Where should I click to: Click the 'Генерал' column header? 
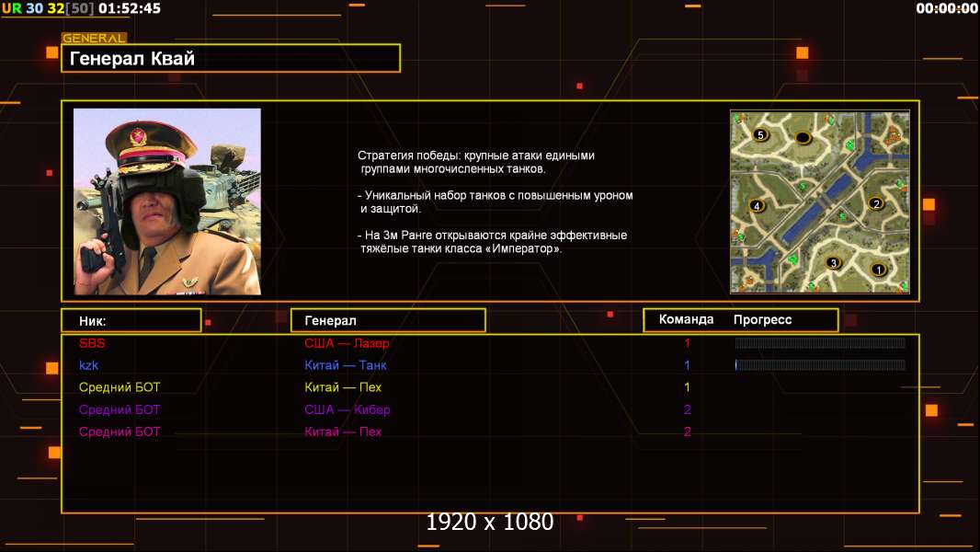tap(388, 320)
